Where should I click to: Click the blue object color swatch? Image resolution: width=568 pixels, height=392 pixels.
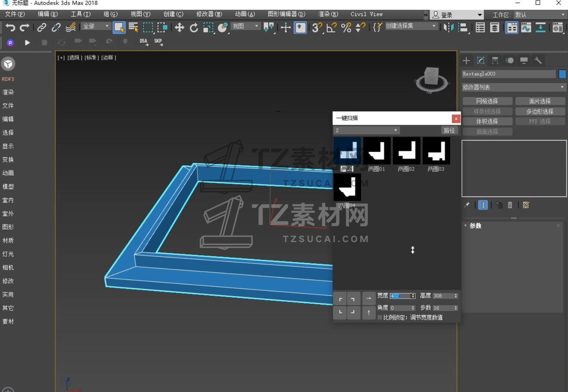coord(562,74)
